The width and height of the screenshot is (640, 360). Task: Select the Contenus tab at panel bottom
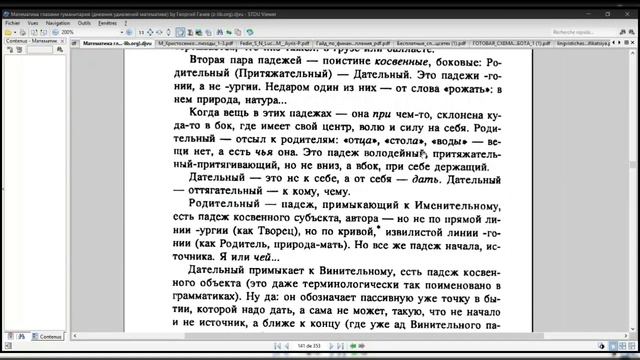[48, 336]
